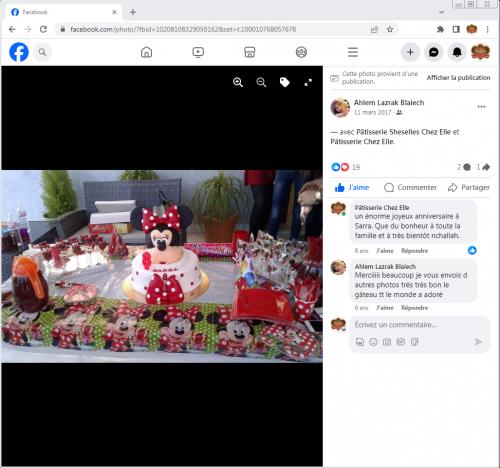Screen dimensions: 500x468
Task: Click Afficher la publication
Action: coord(458,78)
